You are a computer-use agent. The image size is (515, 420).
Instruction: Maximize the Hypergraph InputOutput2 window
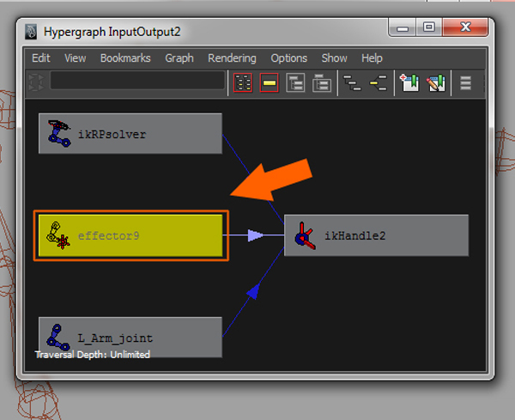tap(429, 27)
